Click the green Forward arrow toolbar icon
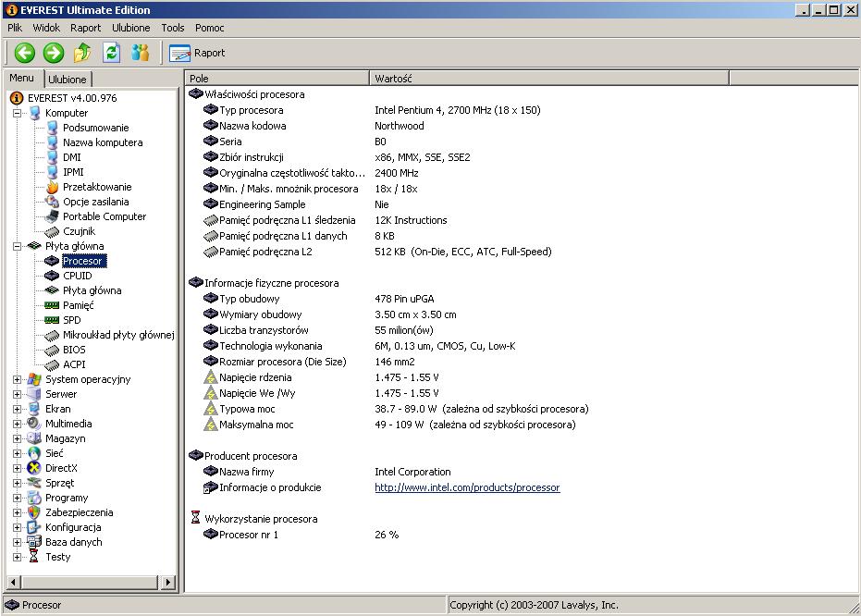Viewport: 861px width, 616px height. tap(54, 53)
